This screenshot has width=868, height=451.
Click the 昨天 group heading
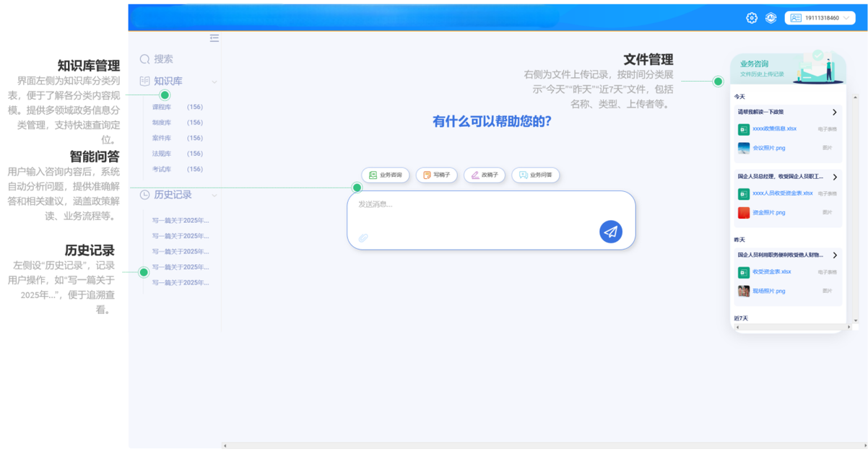(739, 240)
